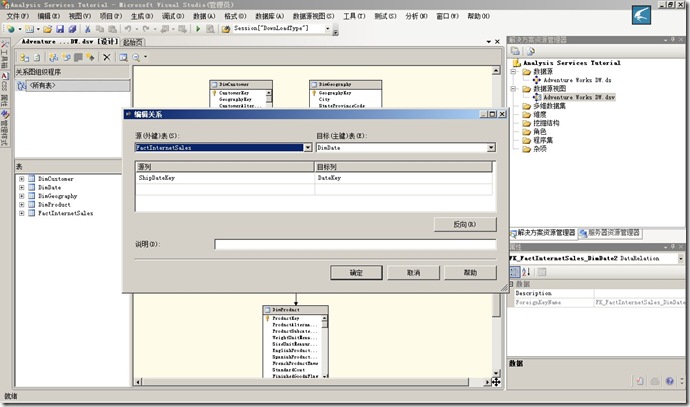Click the View Code icon in Solution Explorer
This screenshot has width=690, height=407.
click(x=530, y=51)
